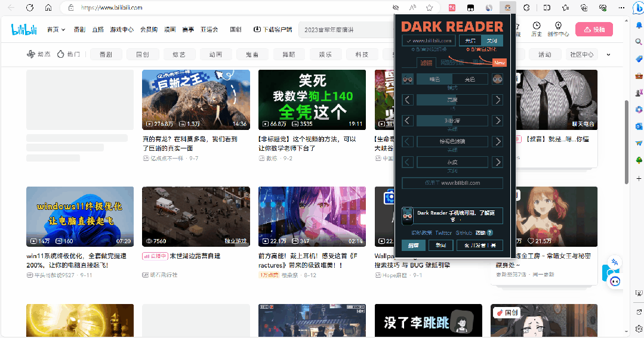The width and height of the screenshot is (644, 338).
Task: Add sidebar app with plus icon
Action: click(639, 178)
